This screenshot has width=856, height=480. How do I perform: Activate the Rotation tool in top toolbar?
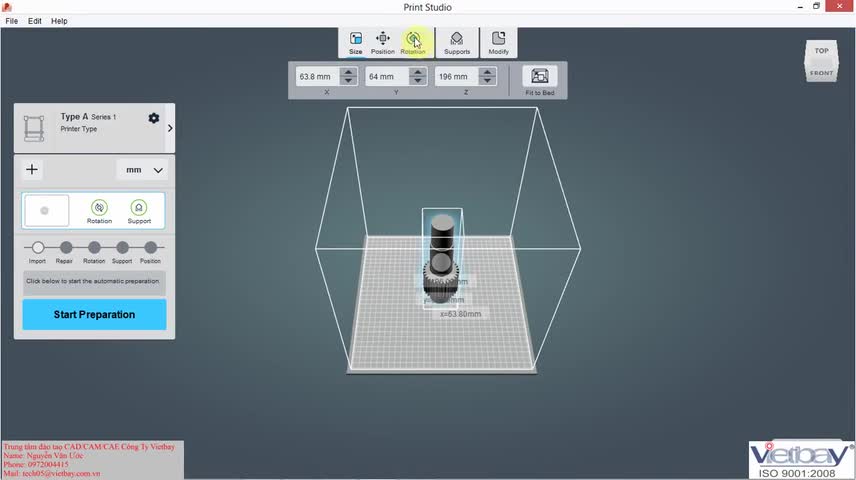tap(413, 43)
